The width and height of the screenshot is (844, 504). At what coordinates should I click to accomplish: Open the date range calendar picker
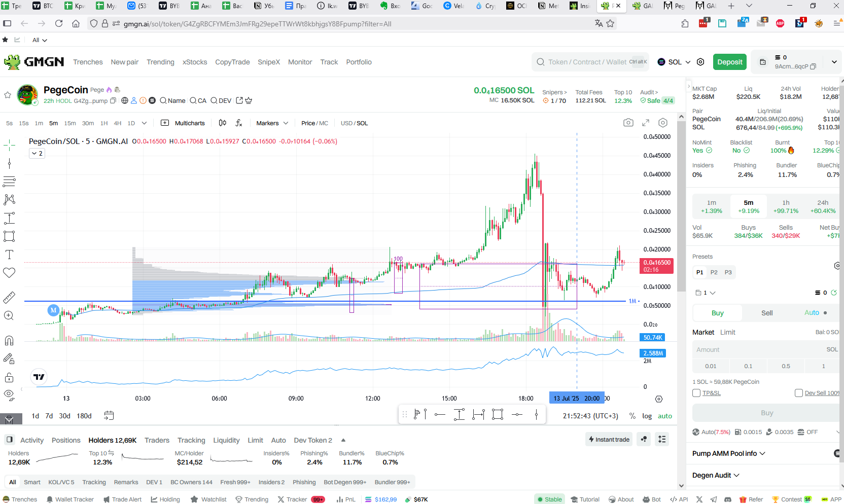(109, 416)
